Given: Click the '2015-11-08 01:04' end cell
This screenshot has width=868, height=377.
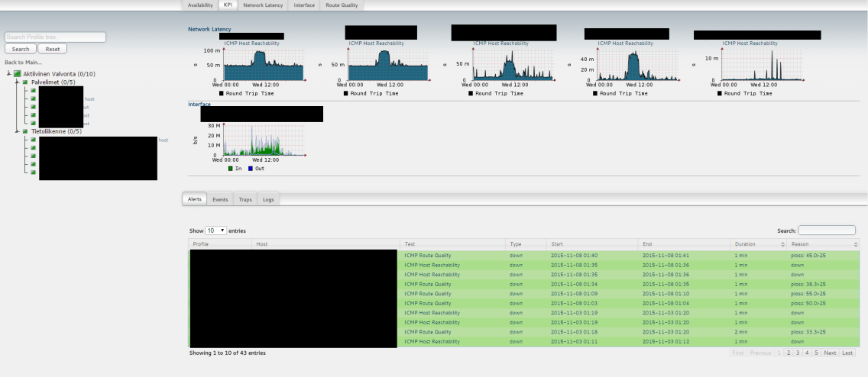Looking at the screenshot, I should click(x=666, y=303).
